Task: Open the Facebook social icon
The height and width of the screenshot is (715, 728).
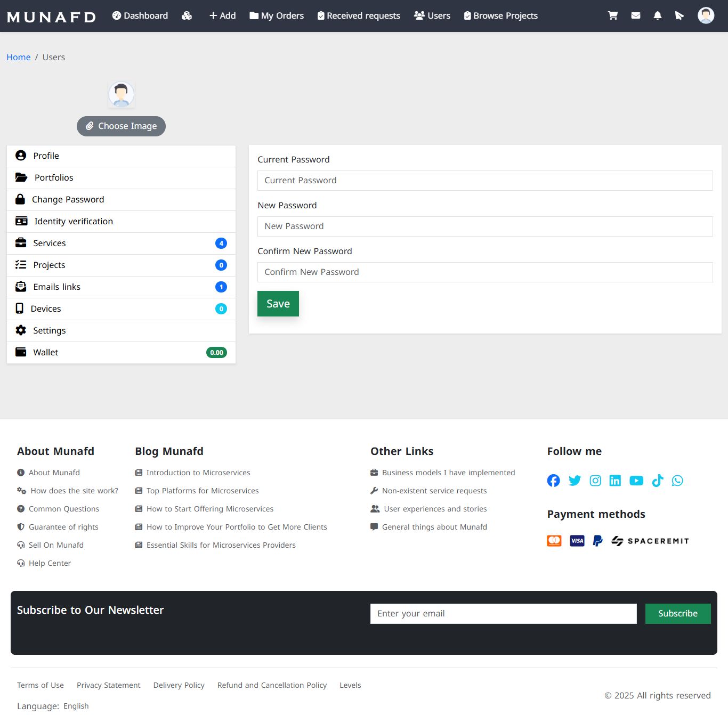Action: pyautogui.click(x=553, y=481)
